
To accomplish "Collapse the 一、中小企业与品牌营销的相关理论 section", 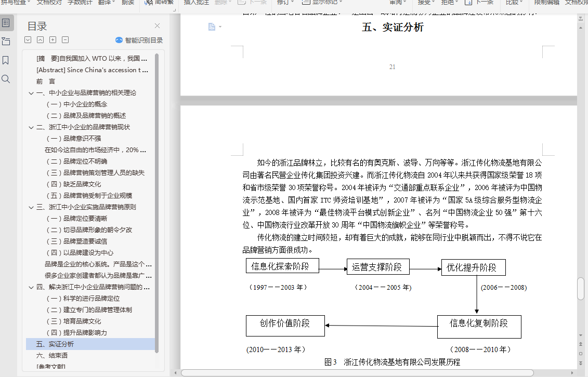I will click(31, 93).
